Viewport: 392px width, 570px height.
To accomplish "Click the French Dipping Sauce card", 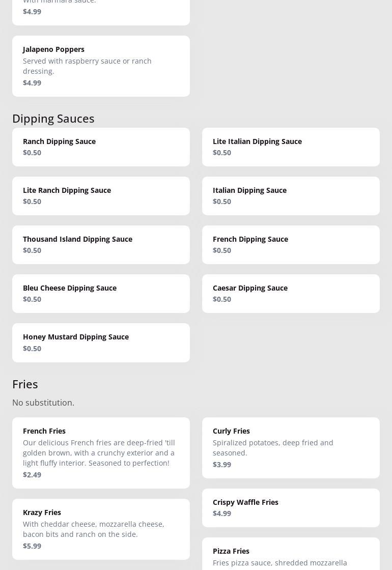I will point(291,244).
